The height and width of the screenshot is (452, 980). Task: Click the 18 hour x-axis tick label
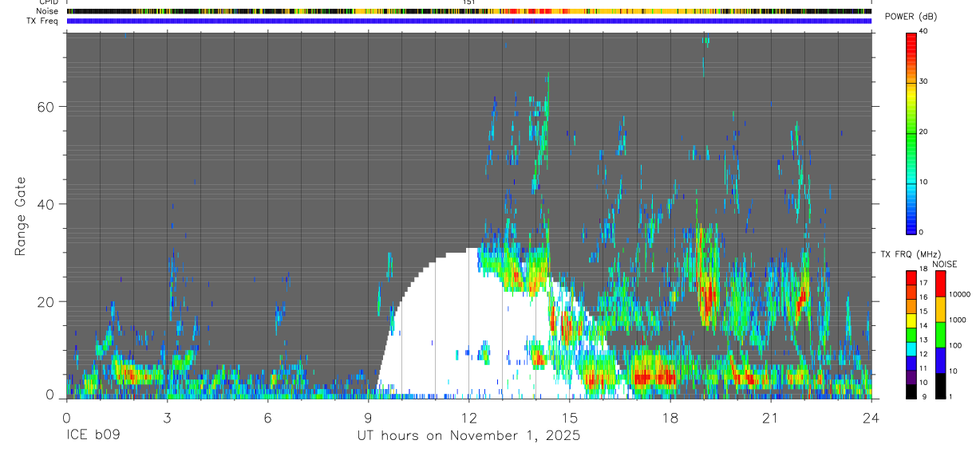670,417
